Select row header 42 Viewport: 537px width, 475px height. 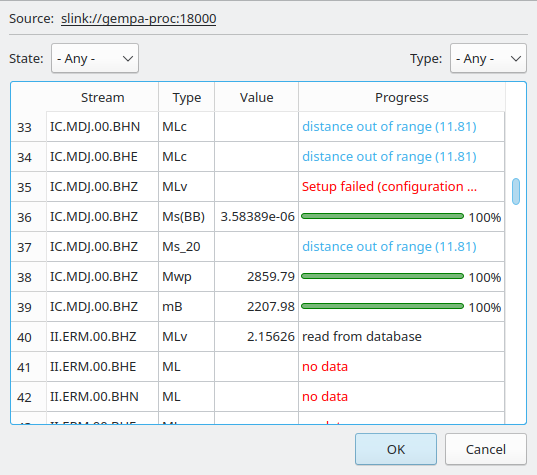click(28, 397)
